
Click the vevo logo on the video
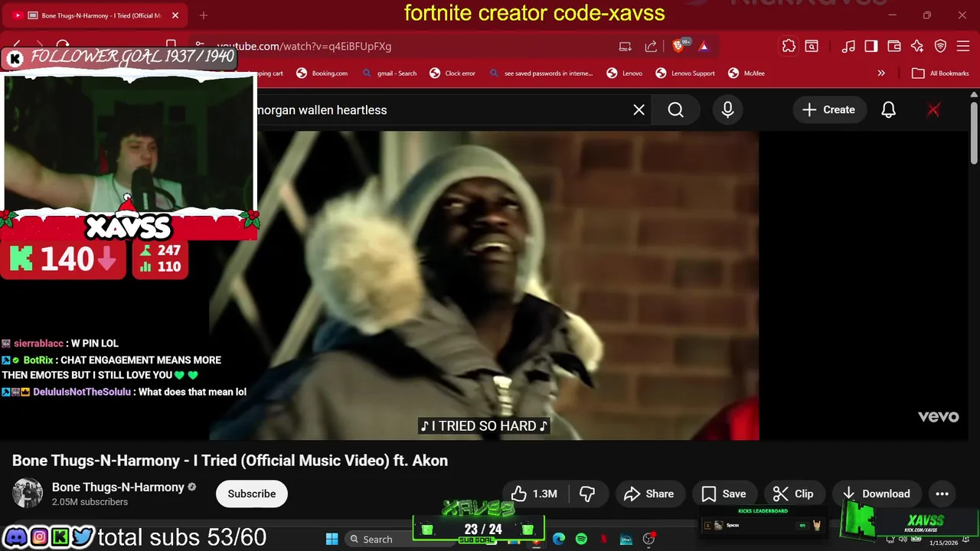(939, 416)
